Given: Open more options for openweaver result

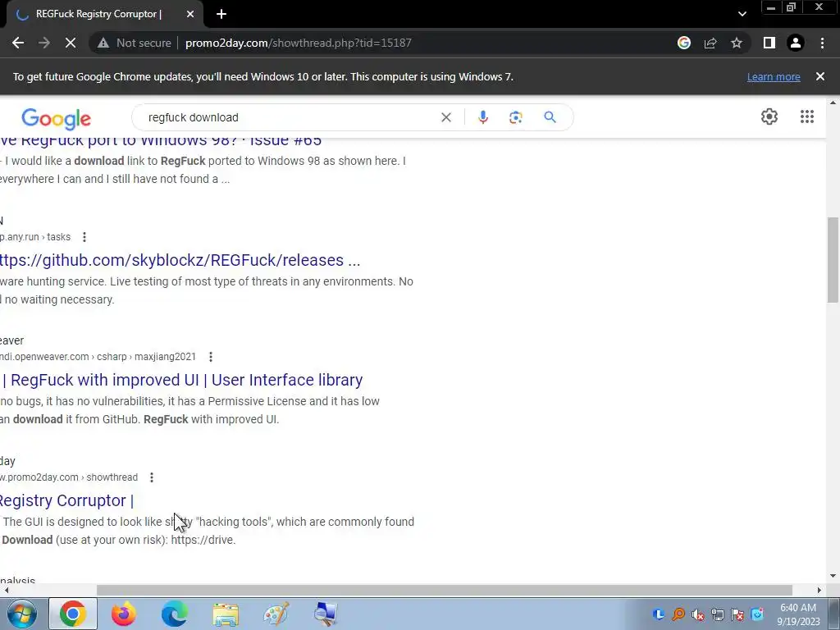Looking at the screenshot, I should pos(211,357).
